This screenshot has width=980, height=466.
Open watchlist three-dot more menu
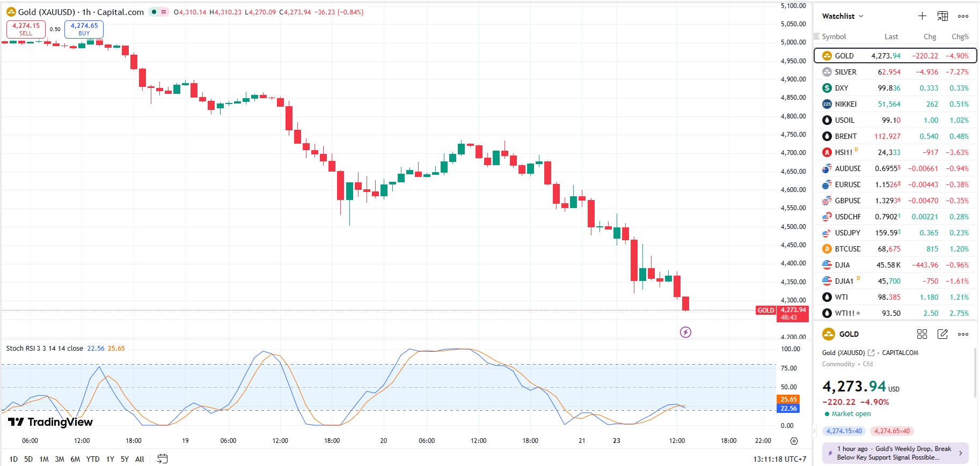click(x=963, y=16)
